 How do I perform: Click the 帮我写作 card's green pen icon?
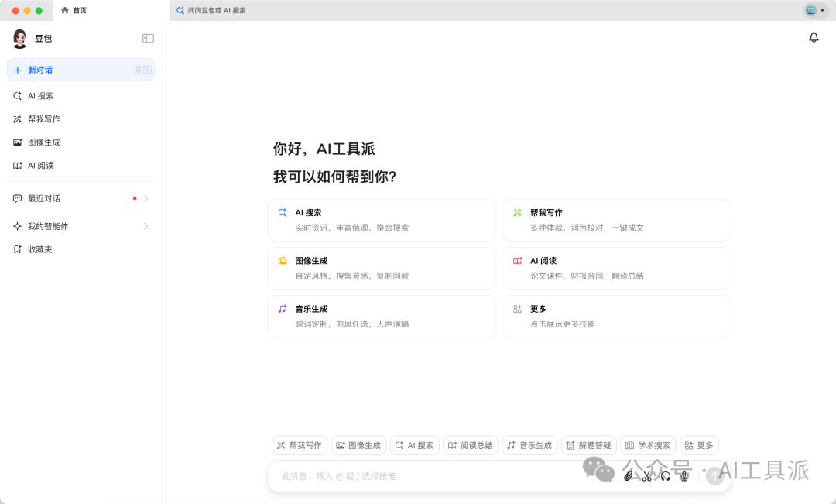[517, 213]
